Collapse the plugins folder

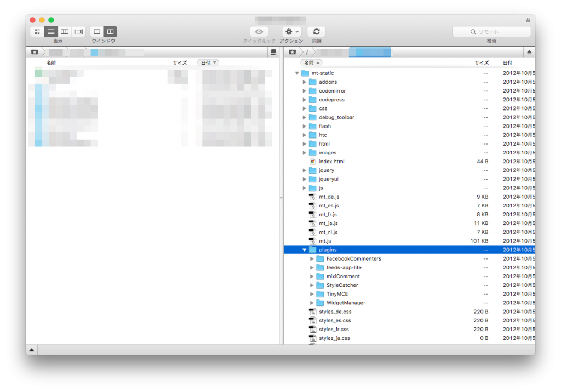(305, 249)
